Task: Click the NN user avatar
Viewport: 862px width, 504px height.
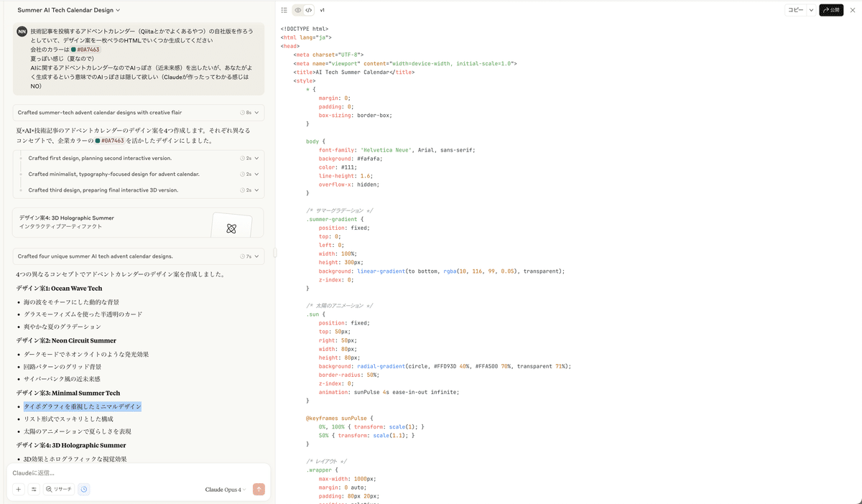Action: [x=22, y=32]
